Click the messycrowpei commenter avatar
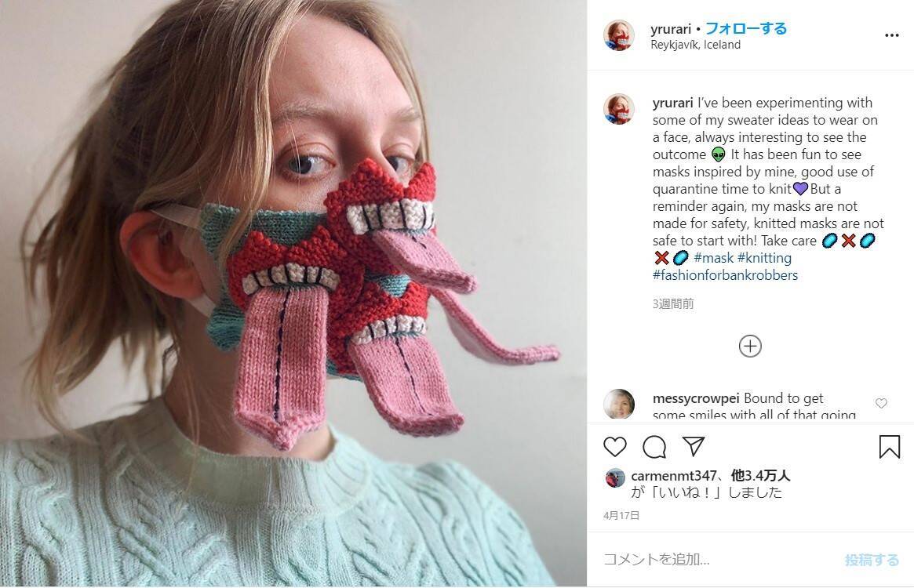This screenshot has height=588, width=914. click(x=618, y=405)
